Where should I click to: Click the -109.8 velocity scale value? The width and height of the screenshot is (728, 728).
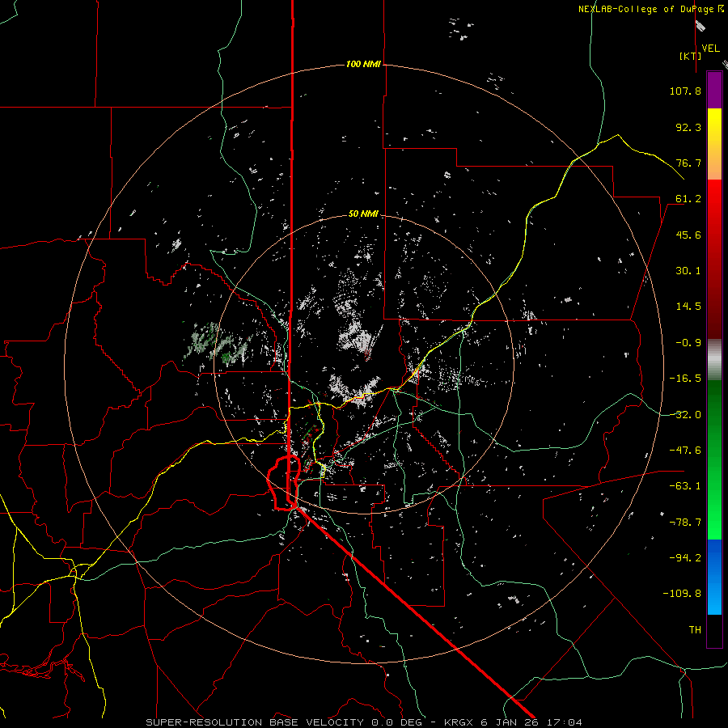click(682, 594)
